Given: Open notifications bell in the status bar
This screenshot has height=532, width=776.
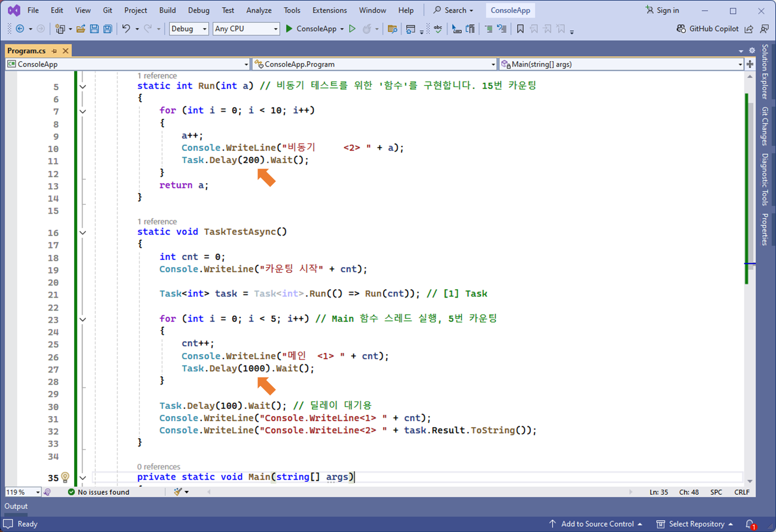Looking at the screenshot, I should pos(750,524).
